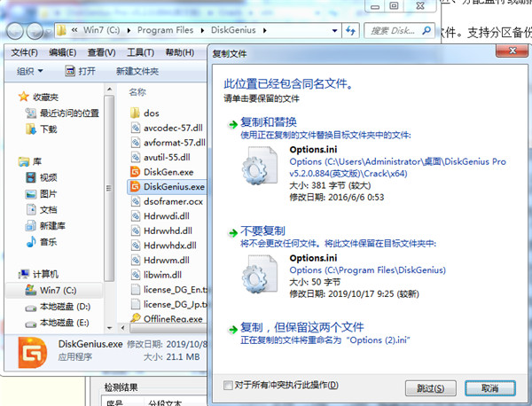
Task: Expand the Program Files breadcrumb arrow
Action: tap(202, 30)
